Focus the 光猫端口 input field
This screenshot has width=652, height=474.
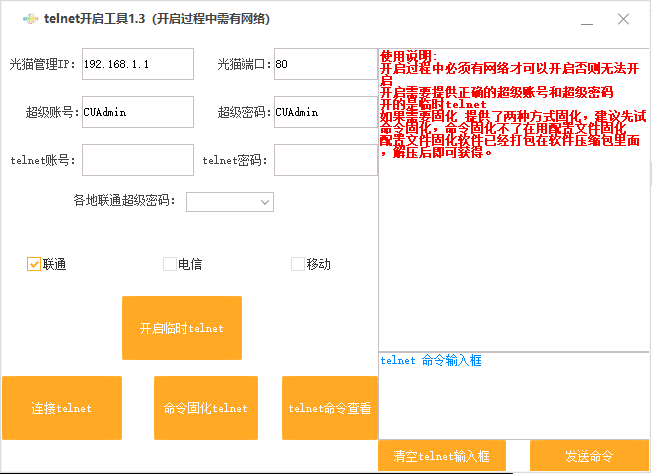point(326,64)
